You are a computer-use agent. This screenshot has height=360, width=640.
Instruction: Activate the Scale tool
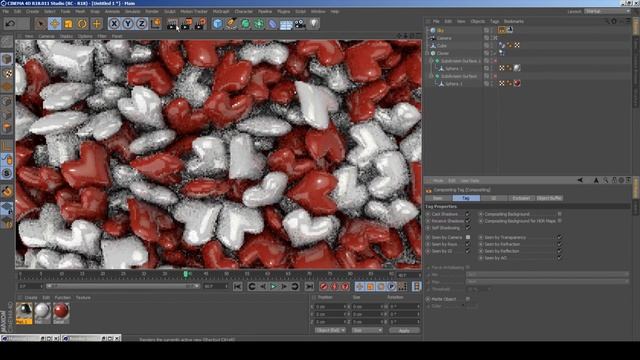(68, 24)
